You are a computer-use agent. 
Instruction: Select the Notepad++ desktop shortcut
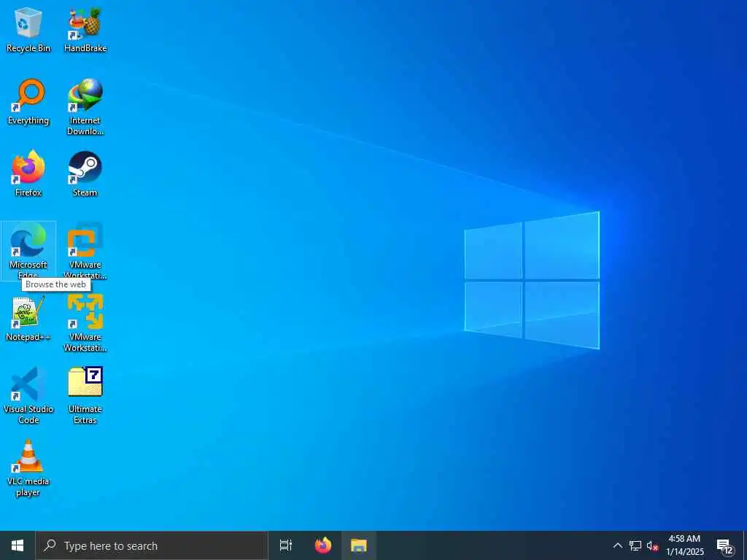click(x=28, y=318)
